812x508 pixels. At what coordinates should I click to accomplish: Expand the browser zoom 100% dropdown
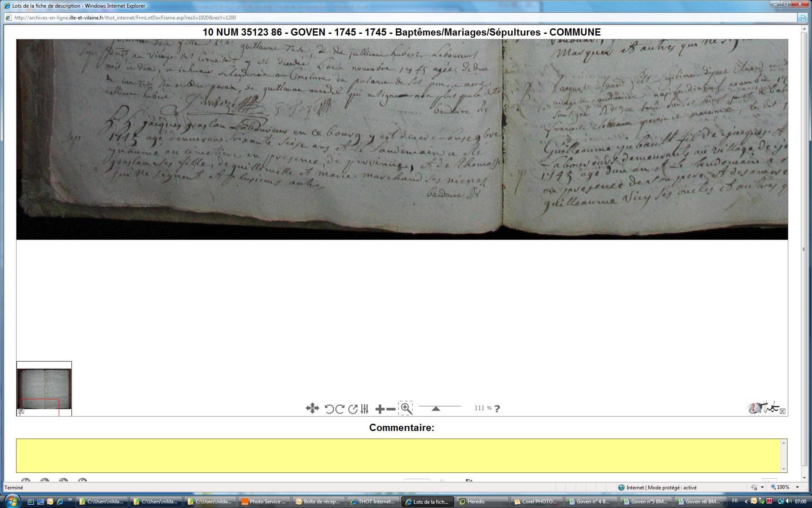(x=797, y=488)
